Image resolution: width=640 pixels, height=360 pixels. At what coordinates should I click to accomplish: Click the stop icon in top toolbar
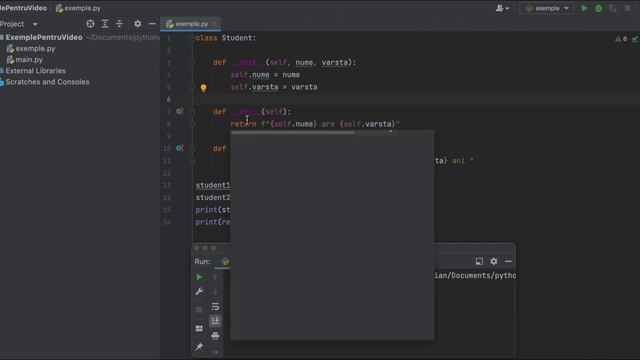(x=627, y=8)
